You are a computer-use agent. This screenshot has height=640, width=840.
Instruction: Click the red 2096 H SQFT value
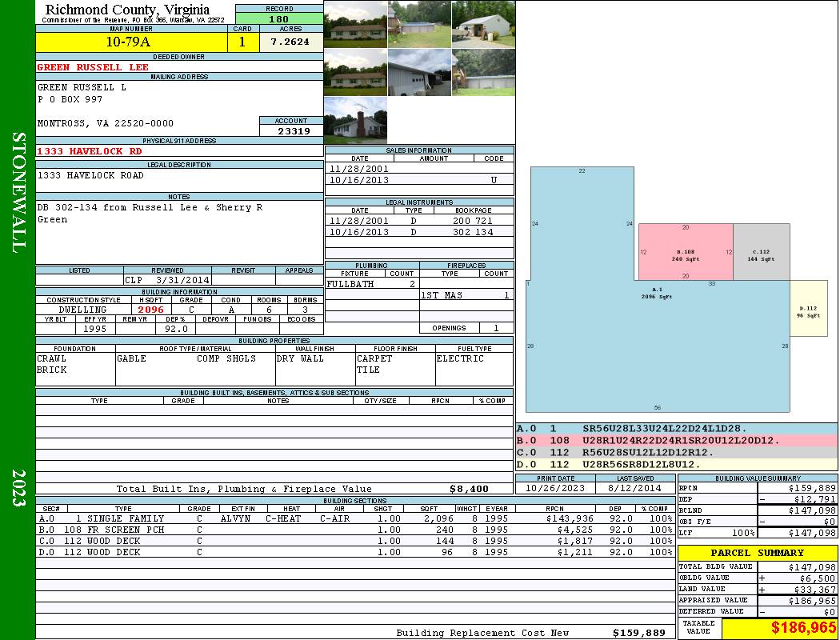point(150,309)
